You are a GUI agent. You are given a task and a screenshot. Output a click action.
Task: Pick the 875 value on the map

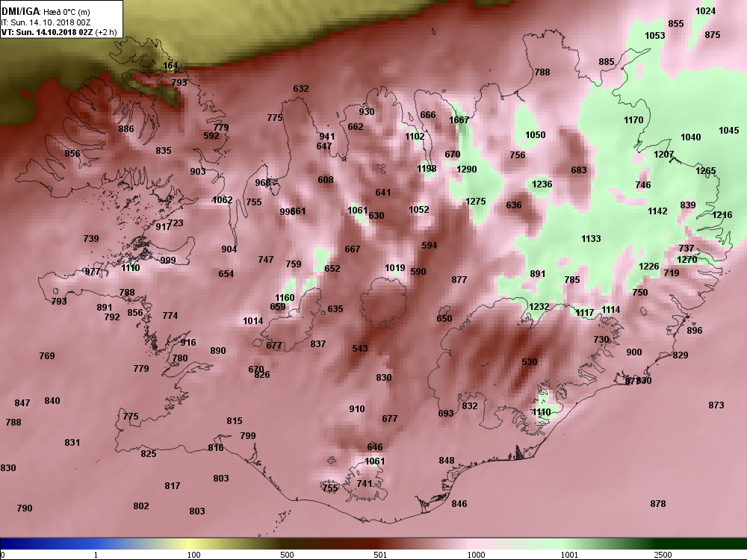click(x=712, y=35)
